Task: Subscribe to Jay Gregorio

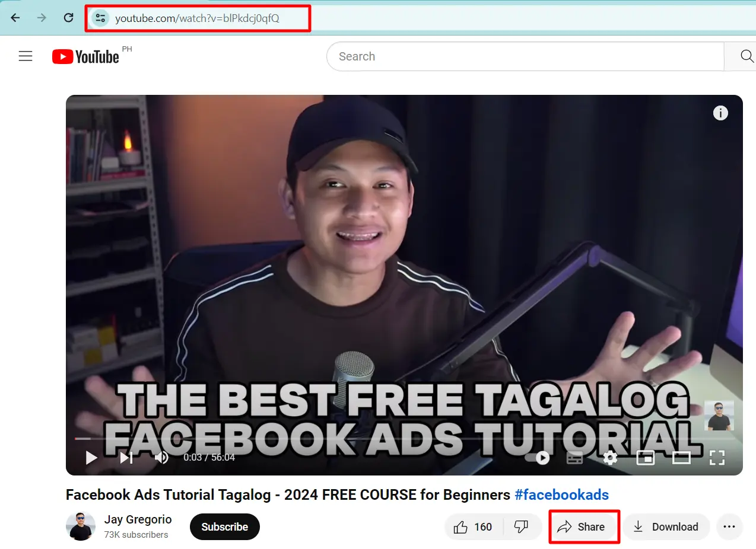Action: click(225, 526)
